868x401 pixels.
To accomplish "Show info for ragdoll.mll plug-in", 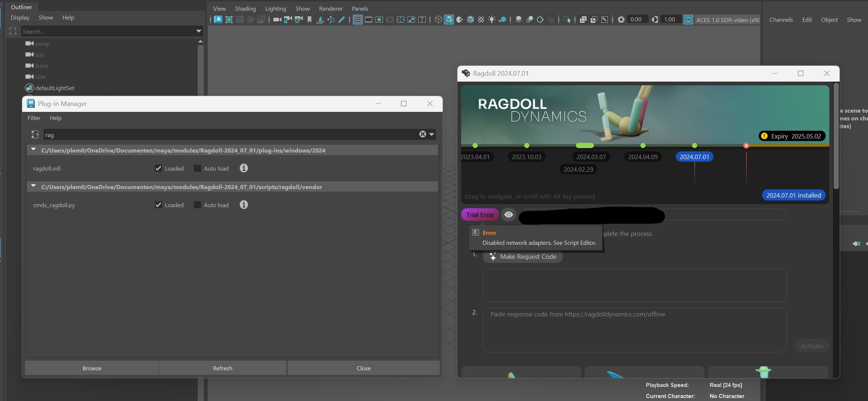I will coord(244,168).
